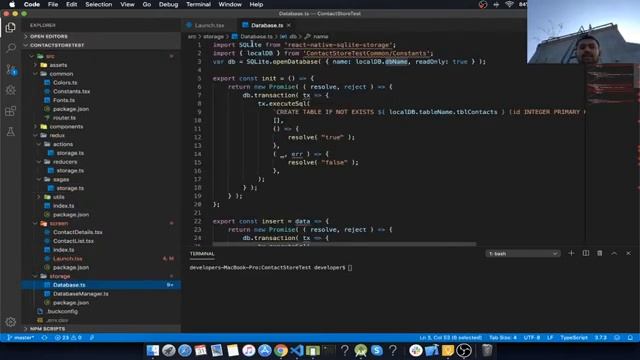Viewport: 640px width, 360px height.
Task: Open ContactList.tsx in the explorer
Action: click(73, 241)
